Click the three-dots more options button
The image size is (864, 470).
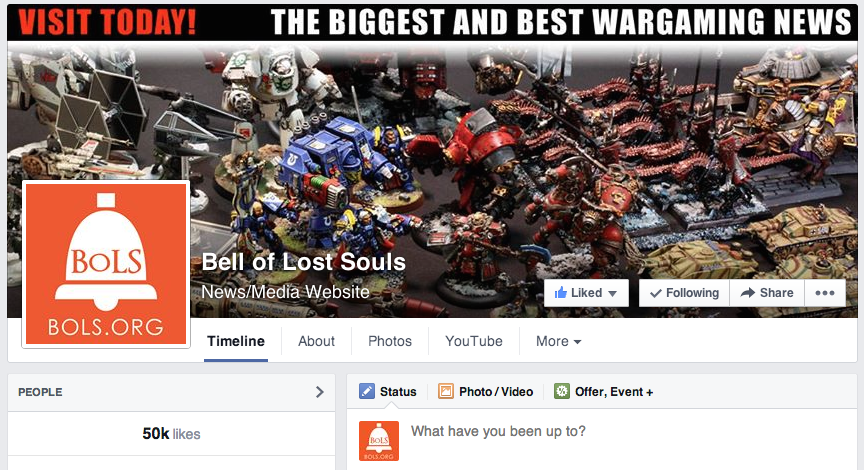(824, 293)
